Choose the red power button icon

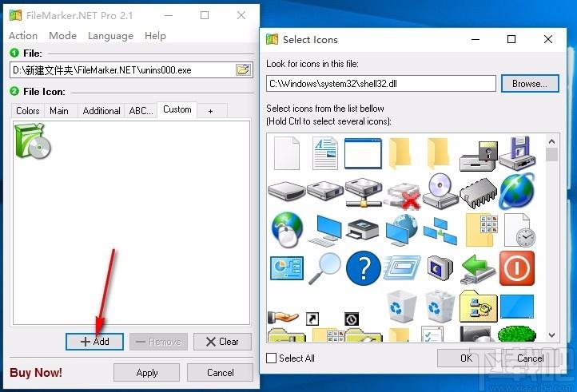click(x=517, y=268)
